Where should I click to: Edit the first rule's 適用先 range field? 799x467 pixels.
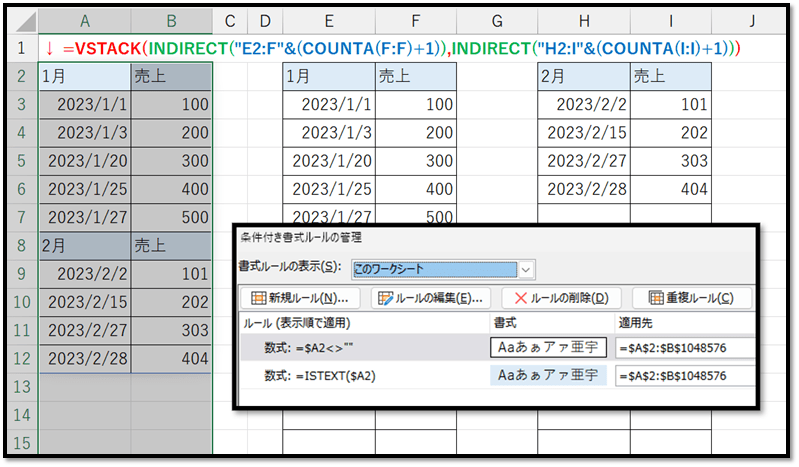[x=684, y=347]
